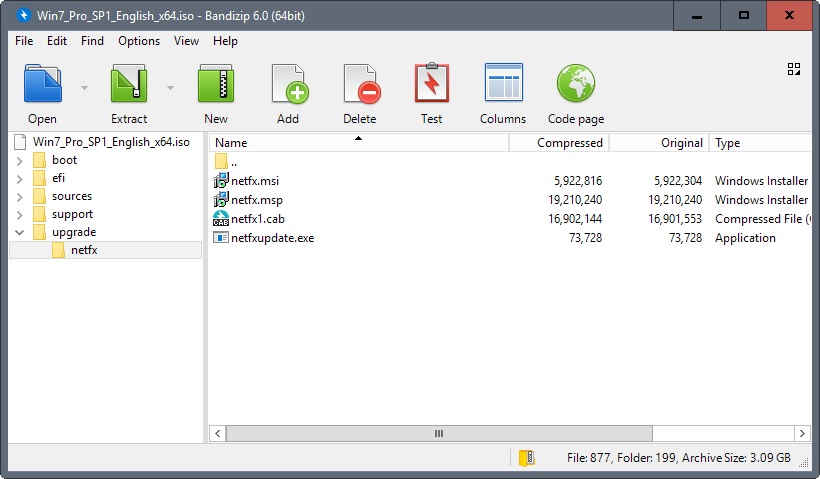The image size is (820, 479).
Task: Select the support folder in tree
Action: click(72, 214)
